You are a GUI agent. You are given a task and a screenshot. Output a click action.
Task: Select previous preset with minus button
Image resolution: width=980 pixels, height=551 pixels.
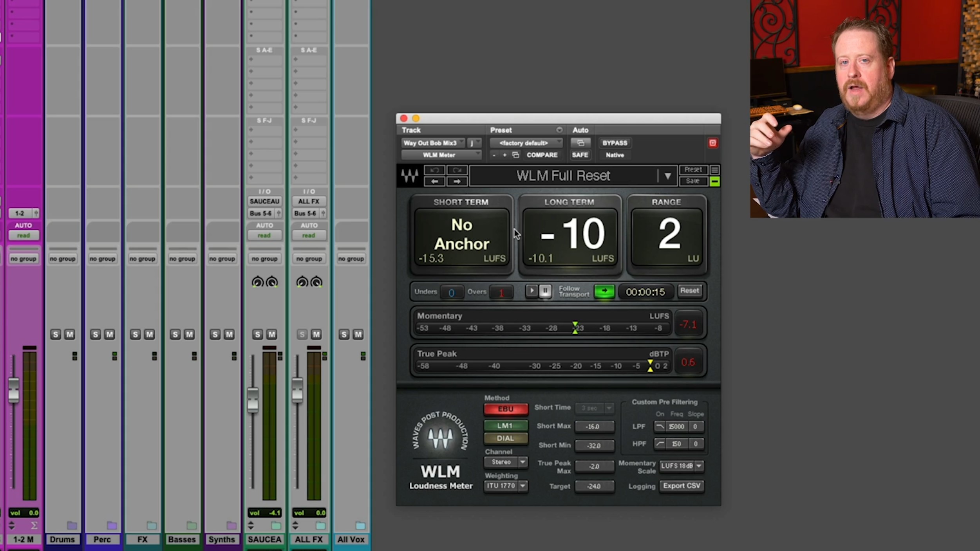(x=494, y=155)
